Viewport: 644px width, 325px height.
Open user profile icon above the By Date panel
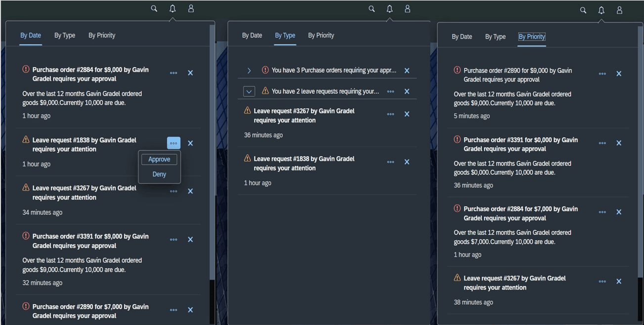[x=191, y=8]
